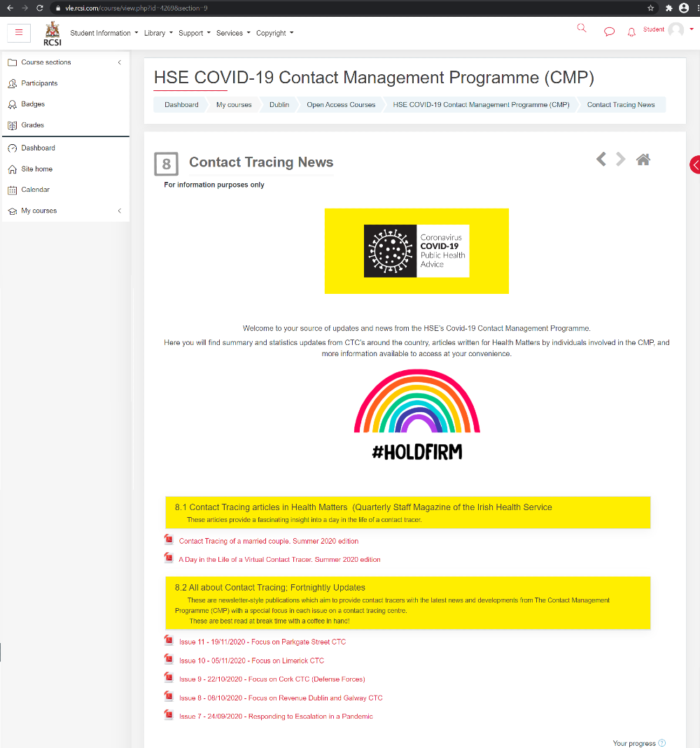
Task: Click the Your progress help icon
Action: click(x=661, y=743)
